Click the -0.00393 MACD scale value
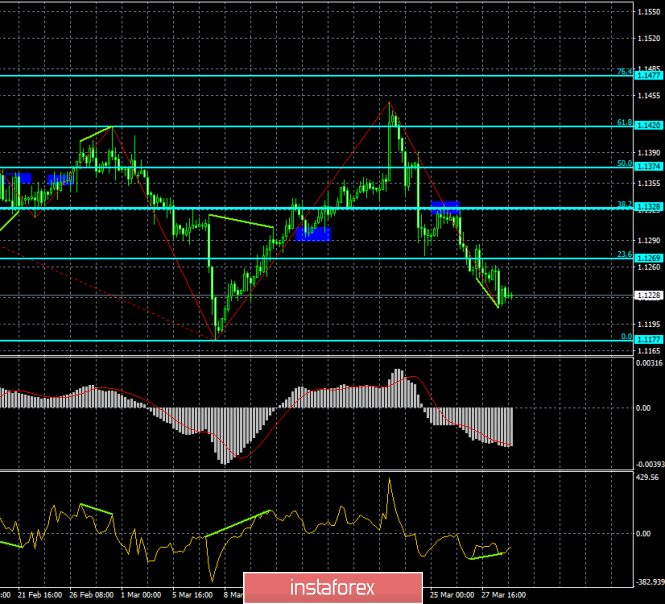This screenshot has height=604, width=665. coord(645,463)
